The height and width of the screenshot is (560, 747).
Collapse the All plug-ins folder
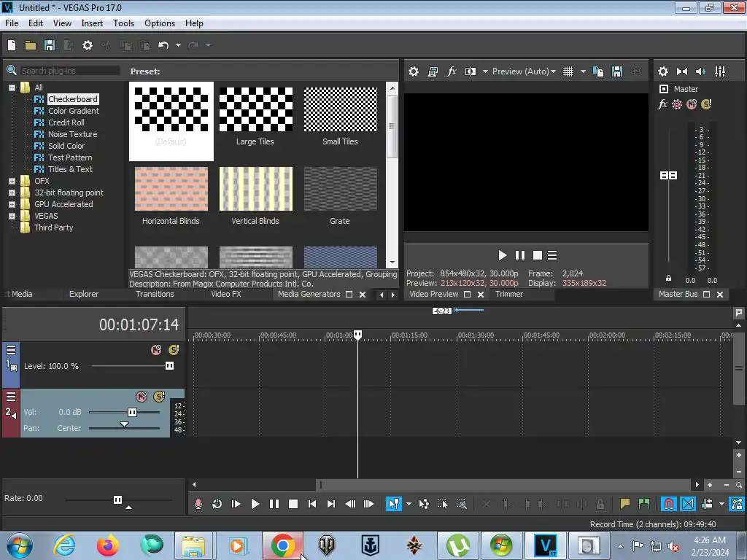pyautogui.click(x=12, y=87)
